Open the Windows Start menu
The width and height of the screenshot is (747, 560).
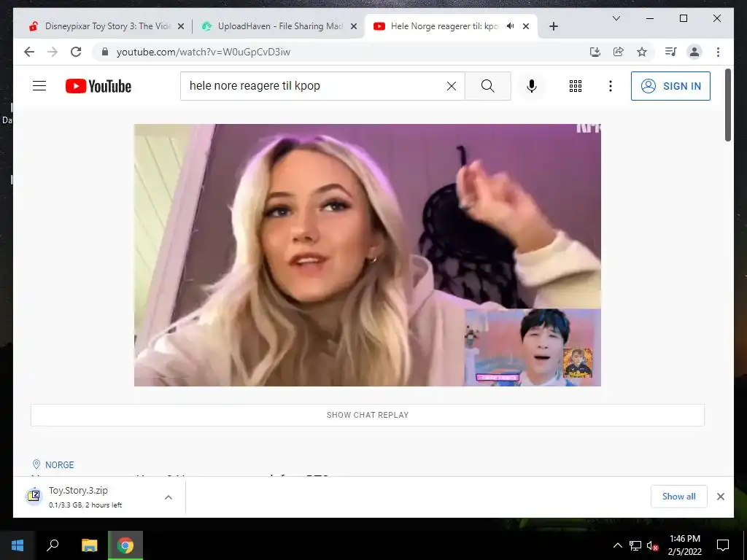[18, 545]
